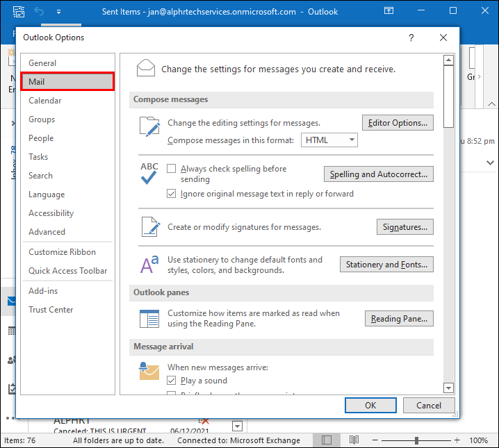Click the Help question mark in Outlook Options
Viewport: 499px width, 448px height.
[411, 38]
